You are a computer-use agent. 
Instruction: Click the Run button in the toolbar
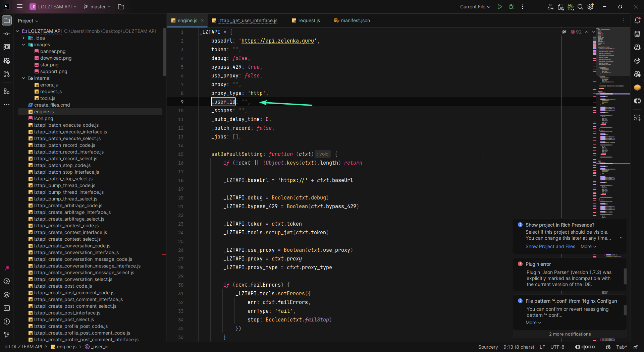[500, 7]
